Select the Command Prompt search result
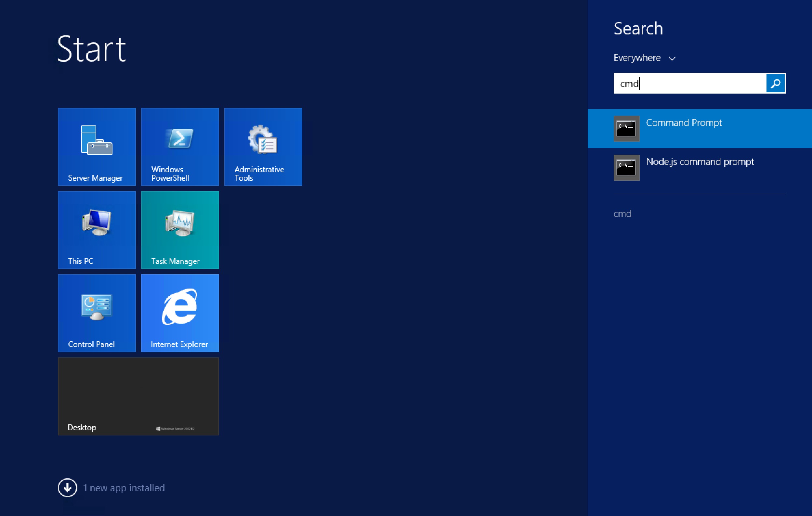 (x=684, y=123)
